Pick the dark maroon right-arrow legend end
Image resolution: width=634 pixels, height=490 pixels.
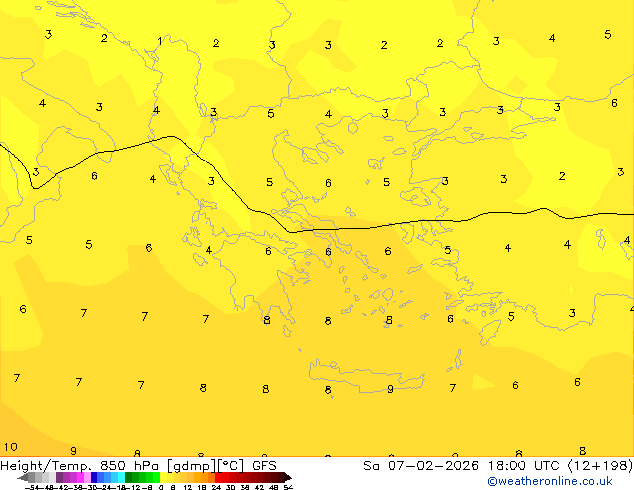coord(288,477)
